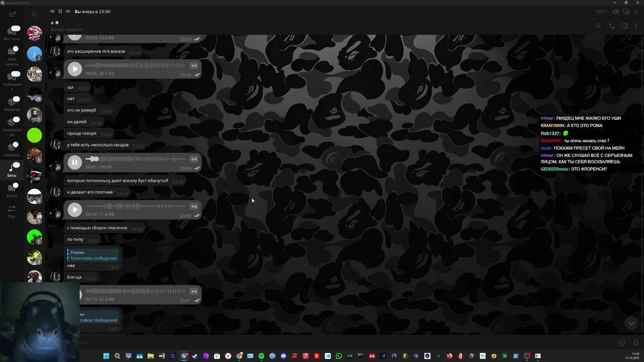Click message 'это не реверб'
This screenshot has height=362, width=644.
[x=82, y=110]
